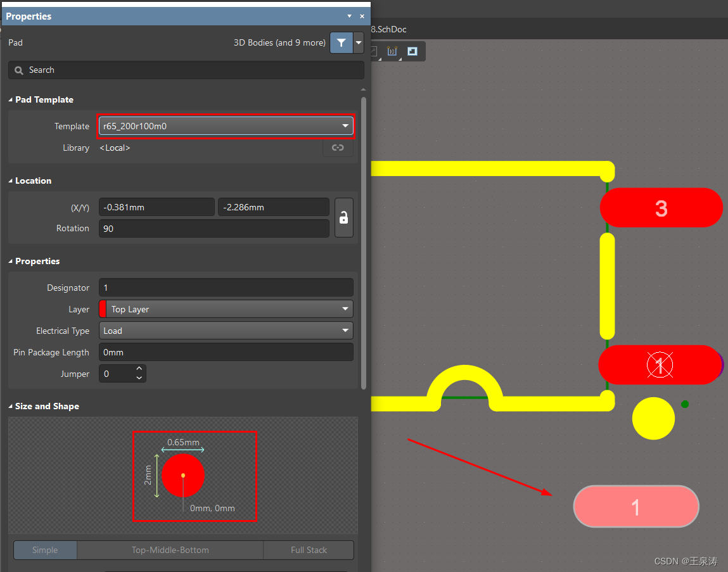This screenshot has height=572, width=728.
Task: Collapse the Location section
Action: [11, 181]
